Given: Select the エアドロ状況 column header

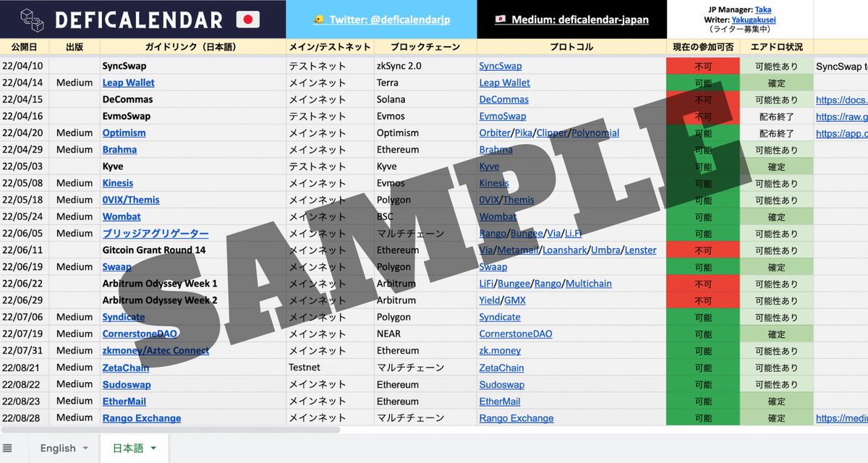Looking at the screenshot, I should pyautogui.click(x=777, y=47).
